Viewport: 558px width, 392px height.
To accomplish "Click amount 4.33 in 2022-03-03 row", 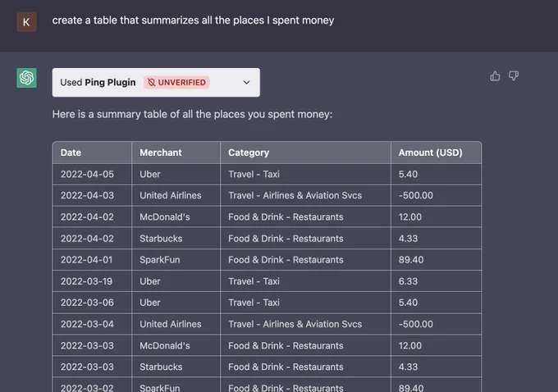I will [x=408, y=367].
